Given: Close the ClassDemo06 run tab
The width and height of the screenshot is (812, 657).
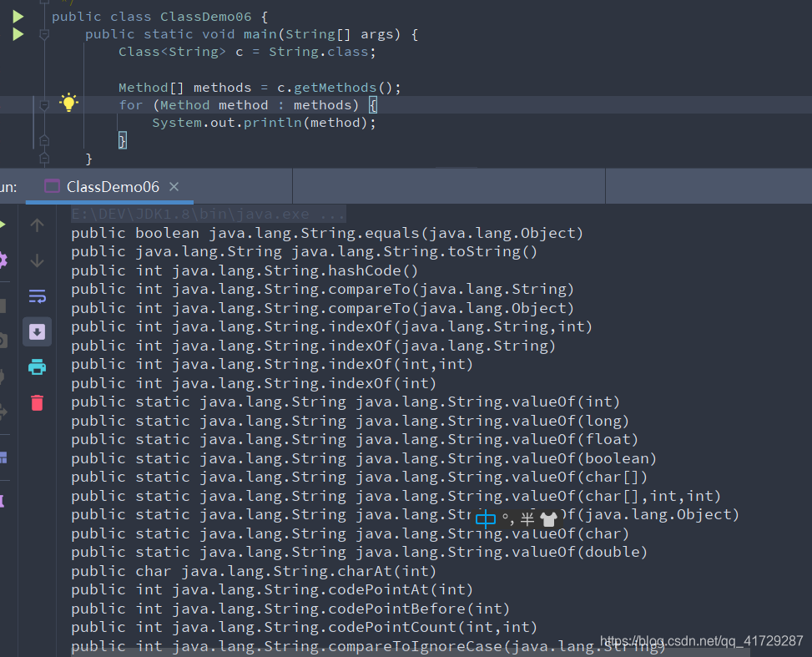Looking at the screenshot, I should pos(174,186).
